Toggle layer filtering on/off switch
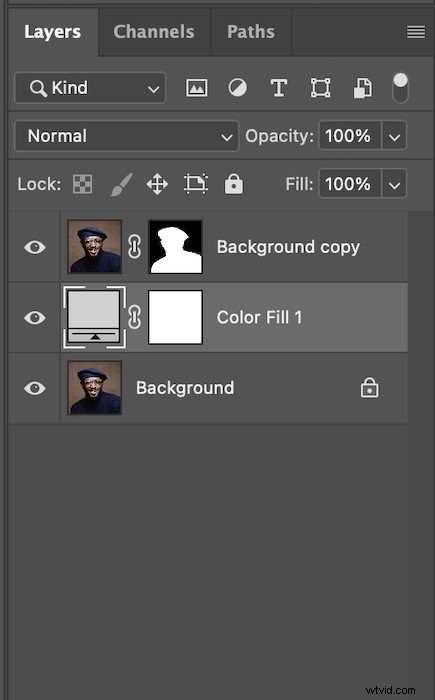The height and width of the screenshot is (700, 435). 400,88
